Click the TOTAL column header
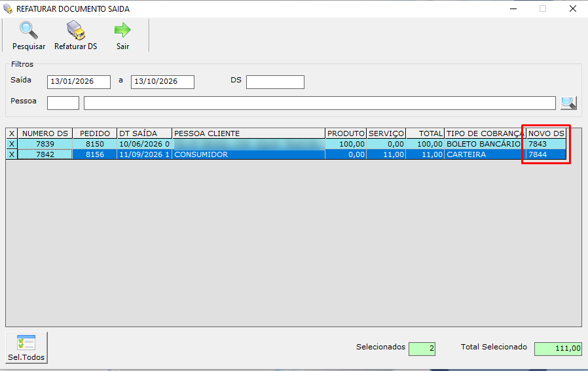 pyautogui.click(x=425, y=133)
